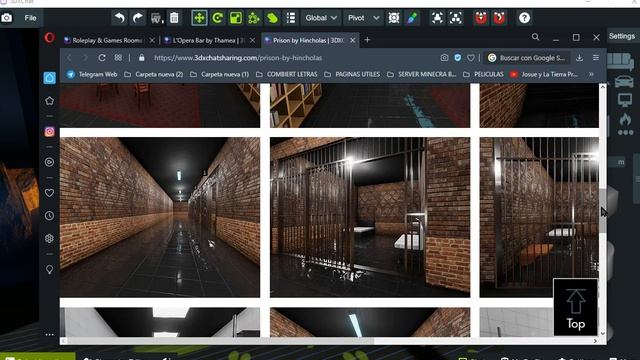Open Josue y La Tierra bookmark

point(544,74)
